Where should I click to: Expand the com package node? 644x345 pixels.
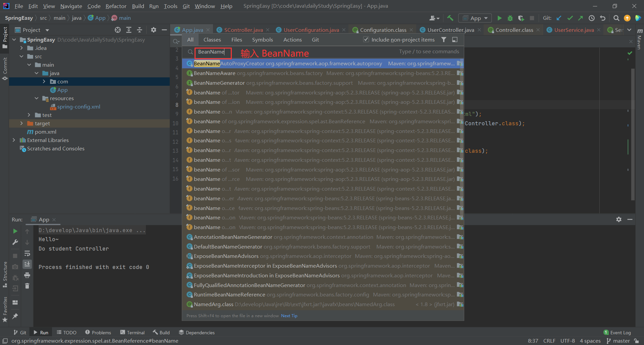click(44, 81)
